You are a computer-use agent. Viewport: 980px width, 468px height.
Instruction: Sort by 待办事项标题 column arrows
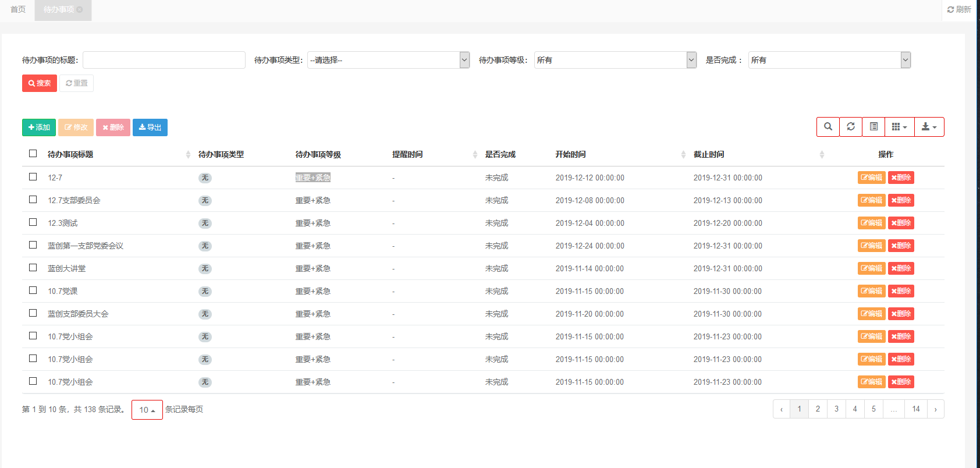coord(188,154)
